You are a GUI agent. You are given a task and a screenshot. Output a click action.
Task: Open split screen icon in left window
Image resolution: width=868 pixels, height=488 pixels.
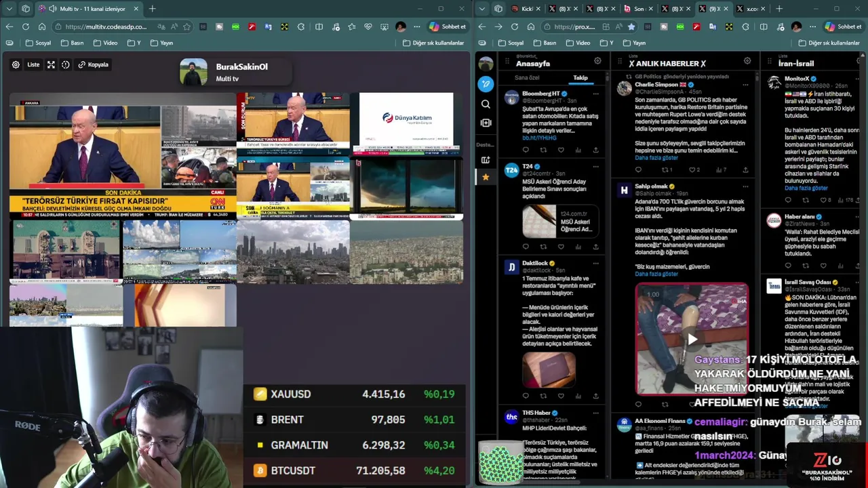point(319,26)
